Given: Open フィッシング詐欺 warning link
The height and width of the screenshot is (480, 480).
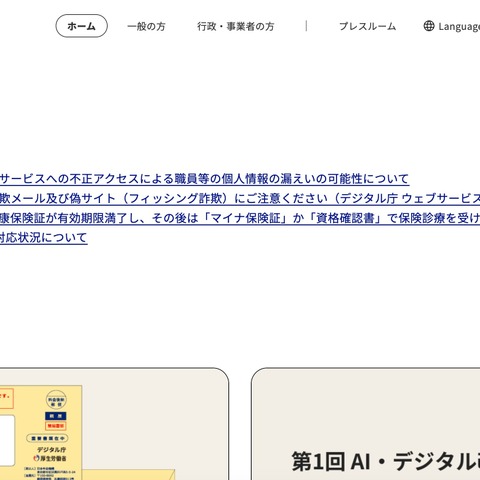Looking at the screenshot, I should (240, 198).
